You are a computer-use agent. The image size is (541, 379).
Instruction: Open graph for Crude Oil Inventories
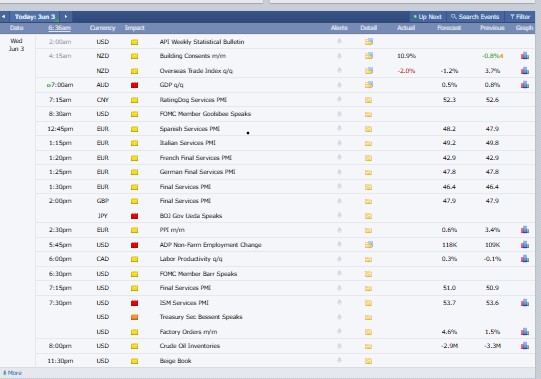tap(525, 346)
